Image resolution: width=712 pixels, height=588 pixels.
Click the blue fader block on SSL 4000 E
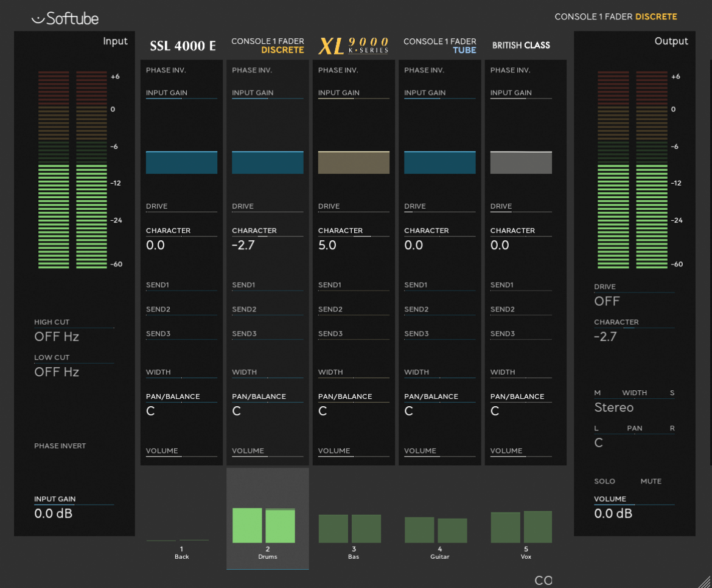coord(181,162)
